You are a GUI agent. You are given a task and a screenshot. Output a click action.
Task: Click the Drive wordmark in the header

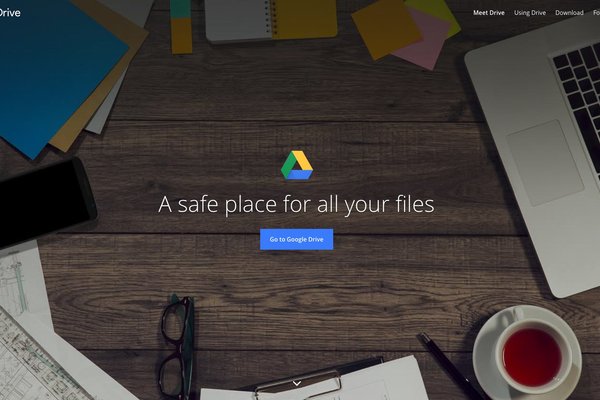pyautogui.click(x=10, y=13)
